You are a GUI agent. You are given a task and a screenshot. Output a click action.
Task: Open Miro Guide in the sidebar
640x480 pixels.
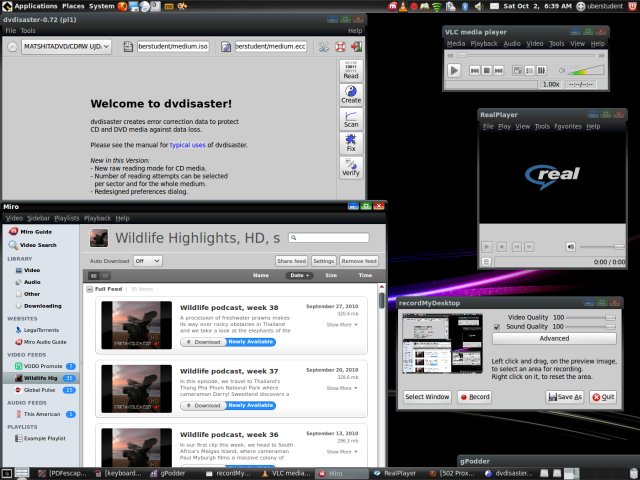pos(37,232)
